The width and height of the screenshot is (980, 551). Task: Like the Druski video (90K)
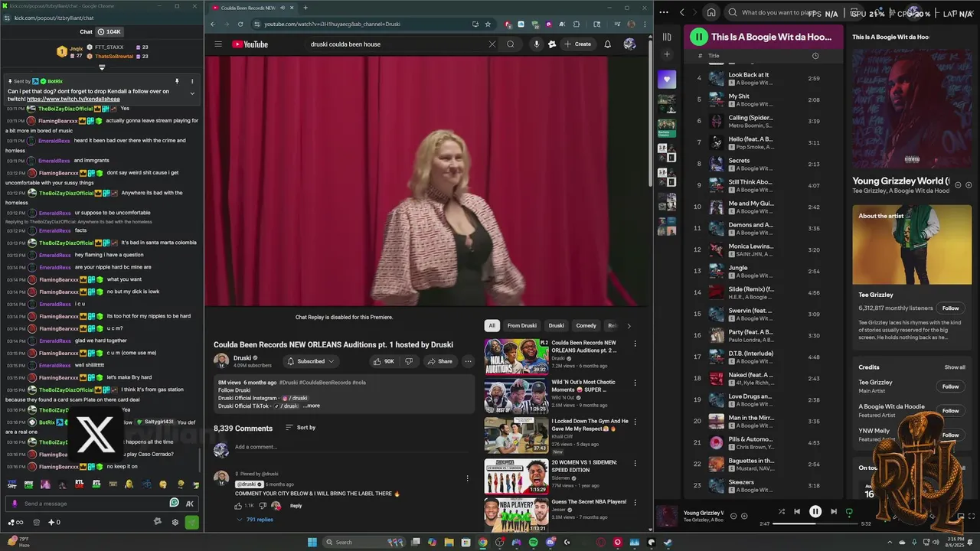point(384,361)
